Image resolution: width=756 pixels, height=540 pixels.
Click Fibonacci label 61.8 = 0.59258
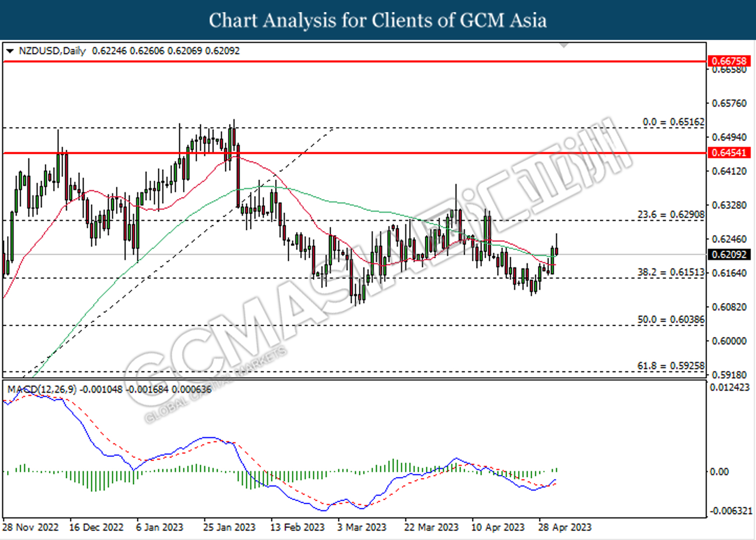[x=671, y=366]
